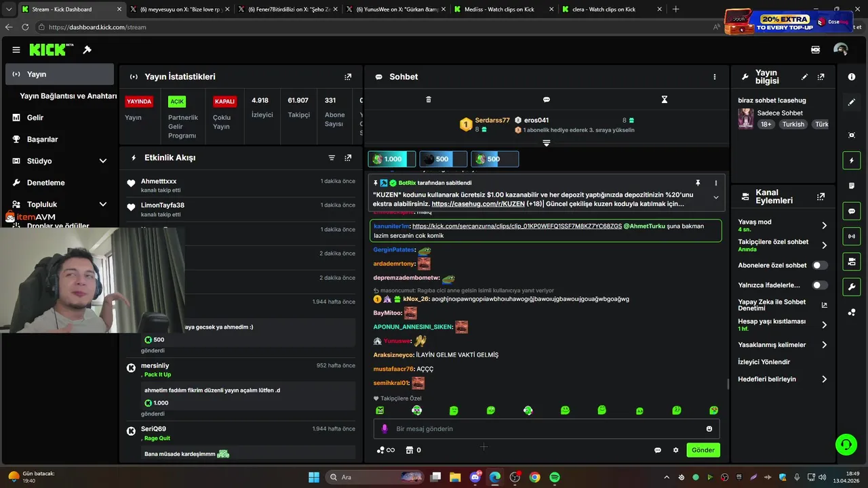Toggle the Abonelere özel sohbet switch
Image resolution: width=868 pixels, height=488 pixels.
(820, 266)
